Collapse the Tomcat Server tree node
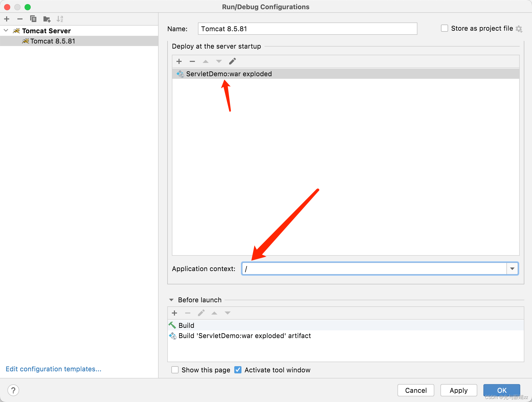 6,31
